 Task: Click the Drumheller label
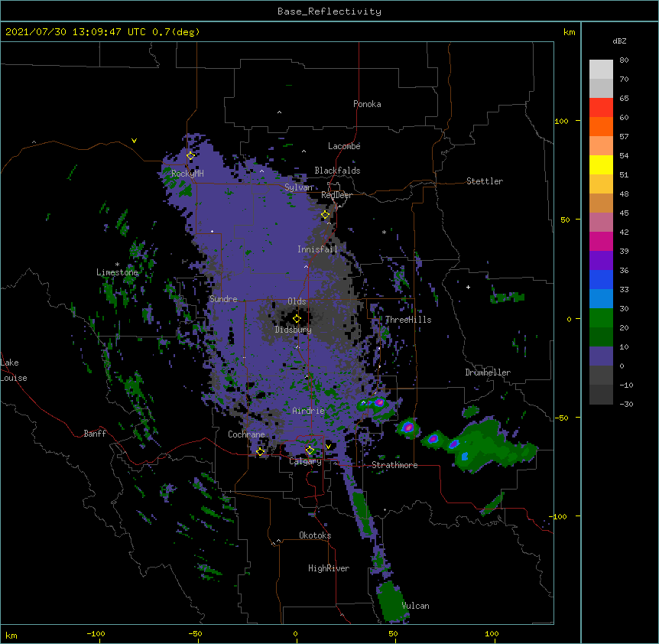488,372
